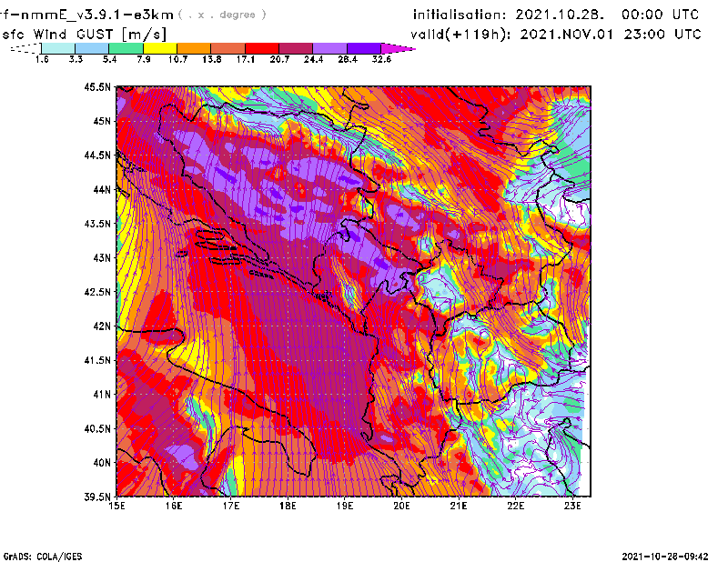Pick the bright red 17.1–20.7 legend swatch

(x=262, y=48)
